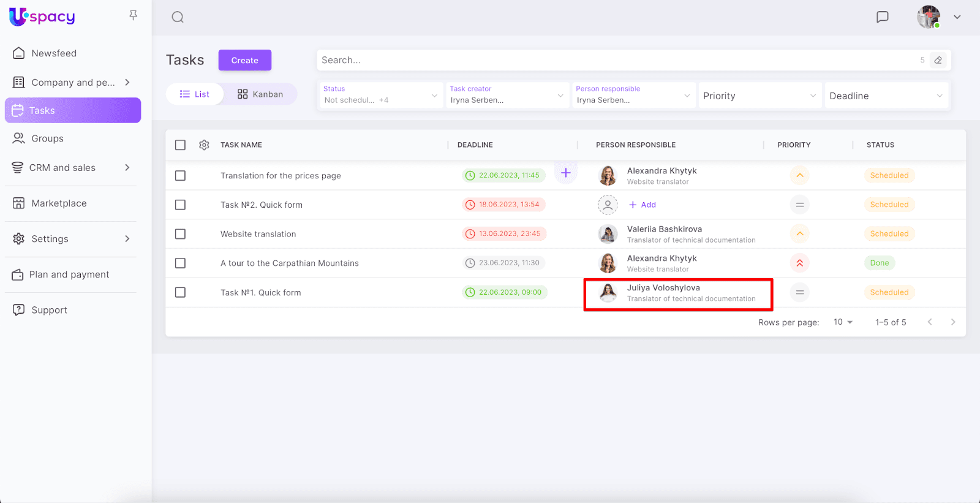
Task: Click the search magnifier icon in top bar
Action: pos(178,17)
